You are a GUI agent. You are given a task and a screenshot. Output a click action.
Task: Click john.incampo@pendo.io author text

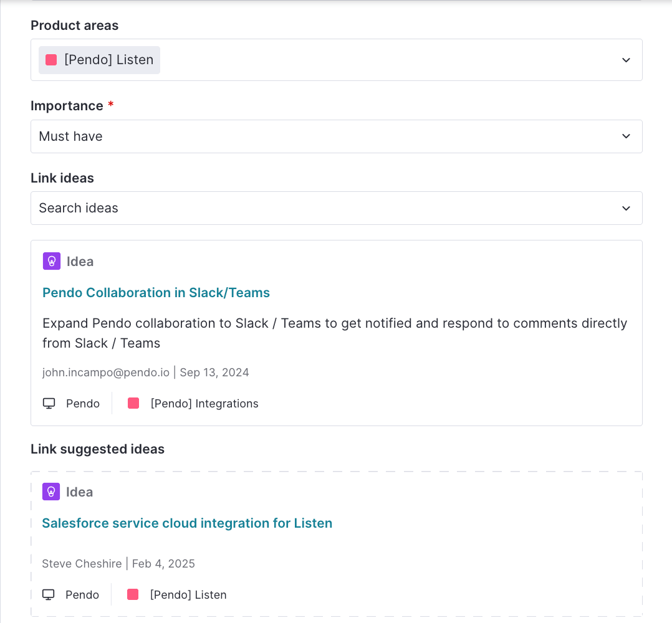[106, 373]
